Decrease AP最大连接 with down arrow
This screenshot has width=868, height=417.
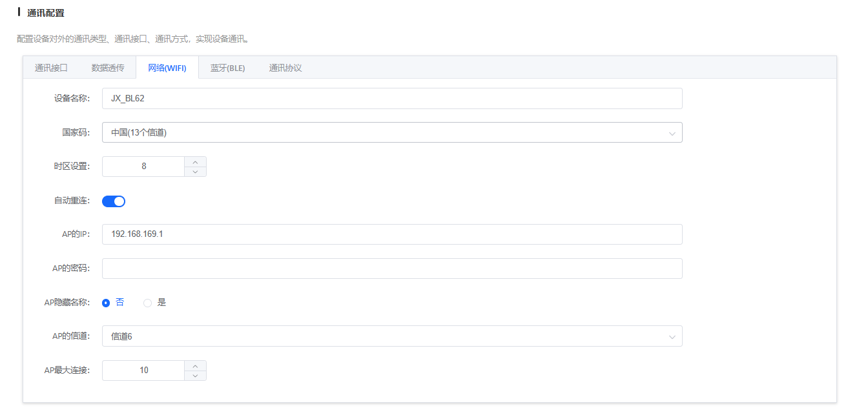point(195,376)
